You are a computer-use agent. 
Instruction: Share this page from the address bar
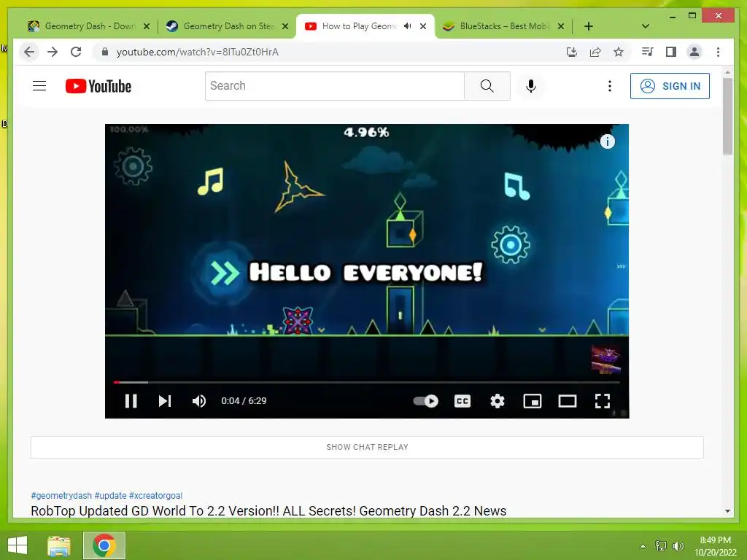pyautogui.click(x=595, y=52)
